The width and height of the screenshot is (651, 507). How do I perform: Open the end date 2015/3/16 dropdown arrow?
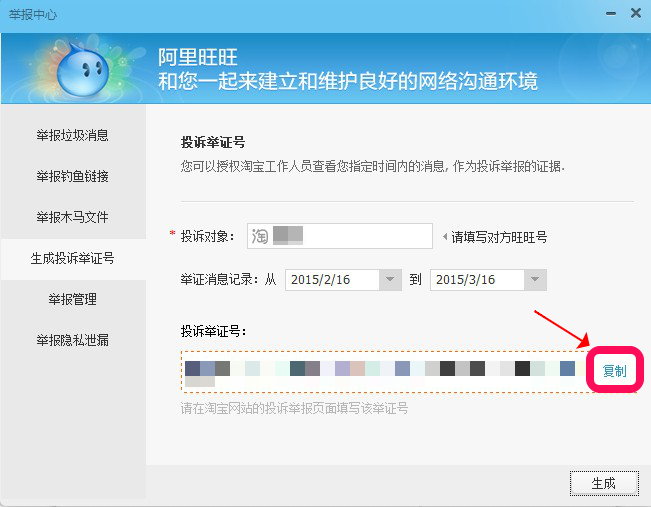pyautogui.click(x=535, y=279)
